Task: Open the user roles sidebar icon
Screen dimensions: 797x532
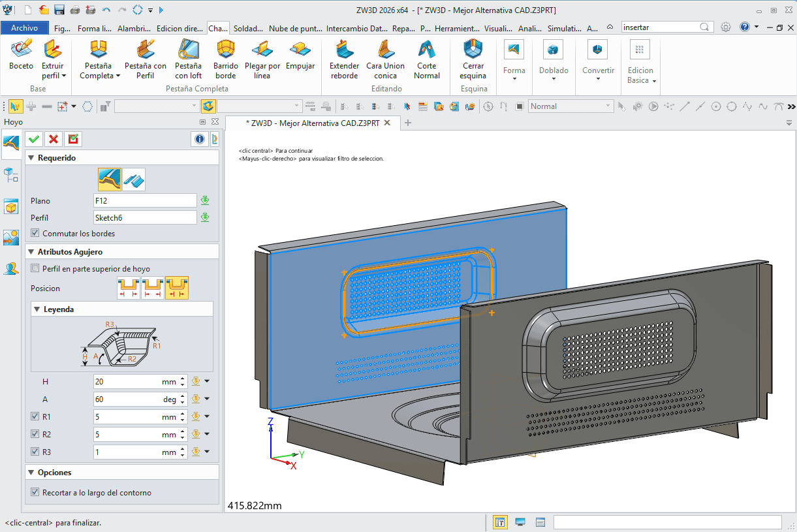Action: (11, 268)
